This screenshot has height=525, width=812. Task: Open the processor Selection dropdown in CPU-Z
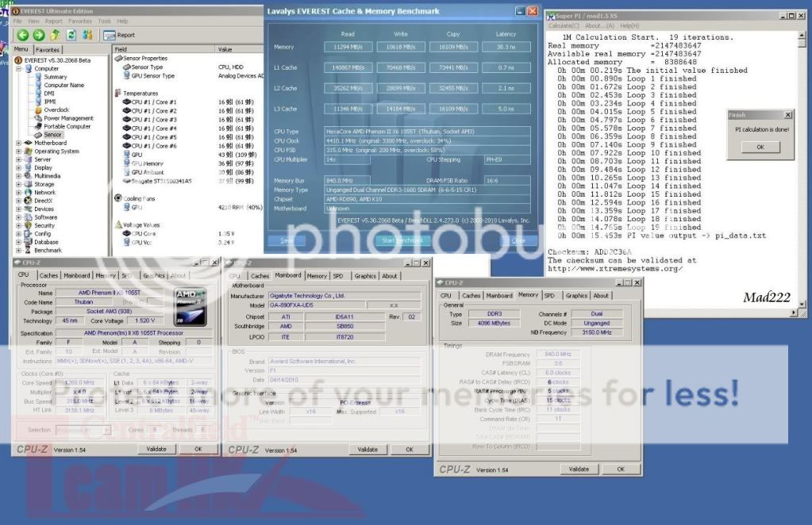coord(84,431)
